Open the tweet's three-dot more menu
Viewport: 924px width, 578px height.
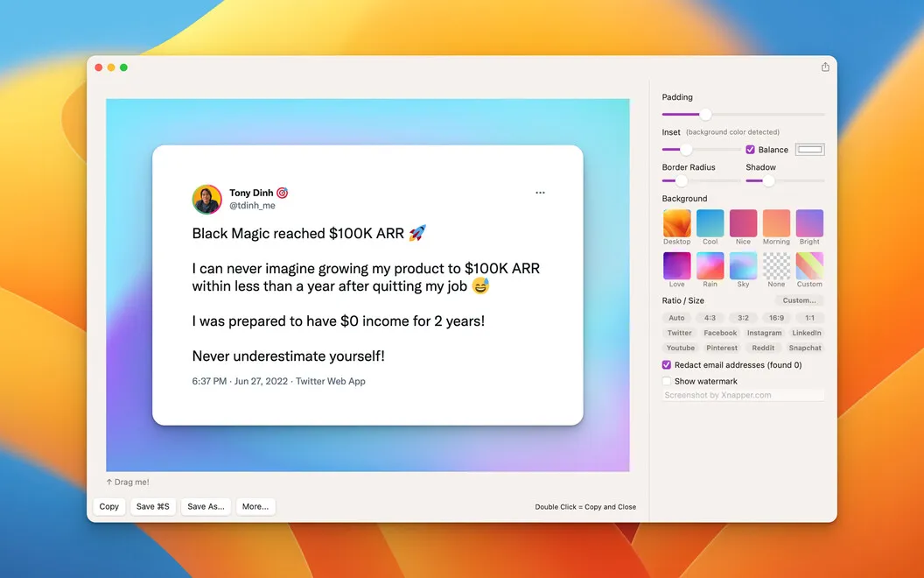[540, 193]
